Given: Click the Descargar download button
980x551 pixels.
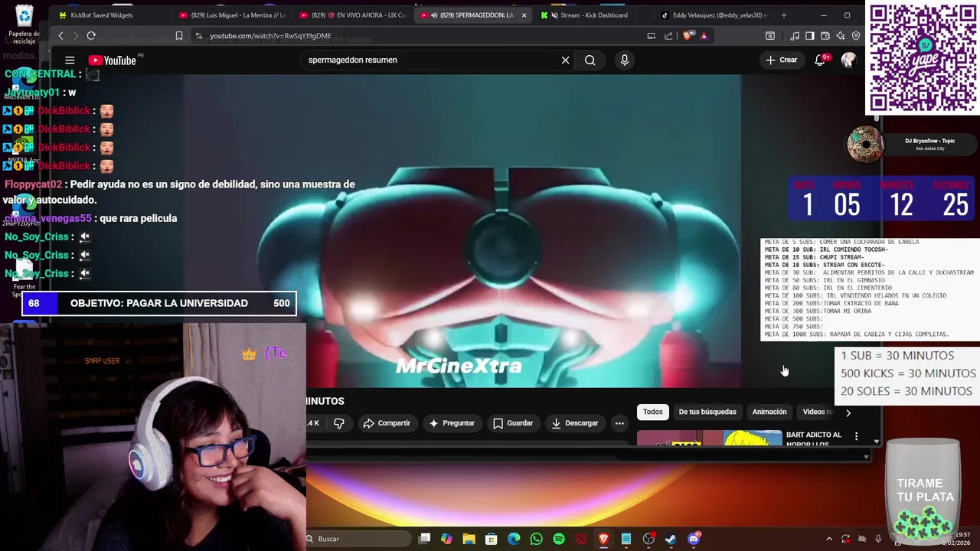Looking at the screenshot, I should [575, 423].
